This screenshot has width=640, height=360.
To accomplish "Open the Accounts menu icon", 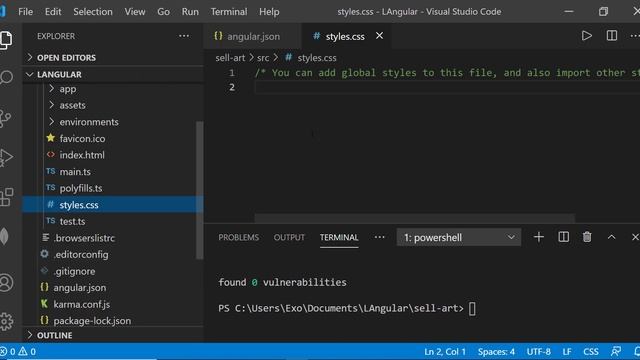I will pyautogui.click(x=6, y=282).
